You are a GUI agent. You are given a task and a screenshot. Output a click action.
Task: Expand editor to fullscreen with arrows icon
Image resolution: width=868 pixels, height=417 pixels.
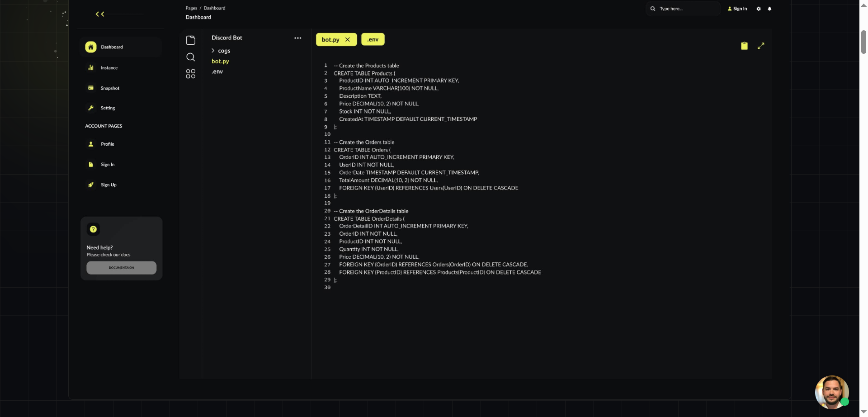[x=761, y=46]
